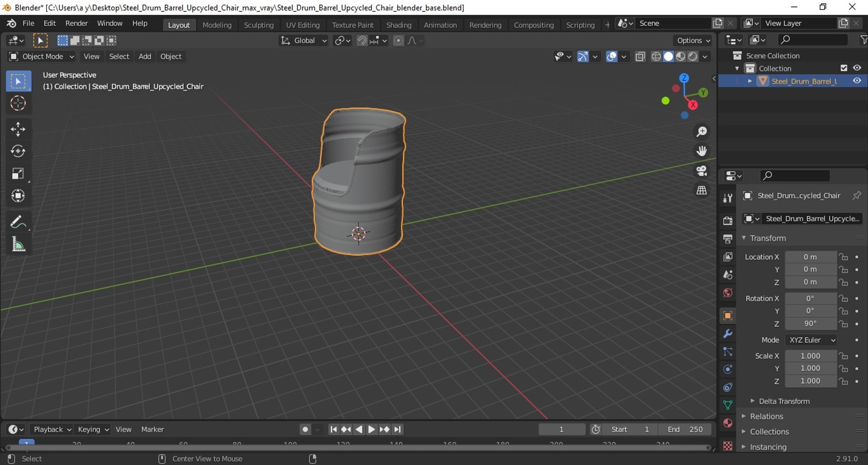Toggle camera view with camera gizmo

tap(702, 171)
